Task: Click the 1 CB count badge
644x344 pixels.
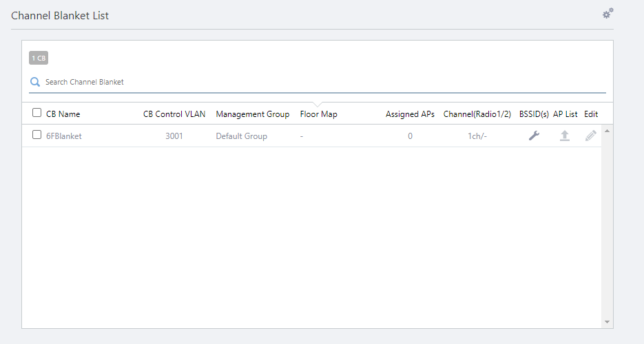Action: click(x=39, y=58)
